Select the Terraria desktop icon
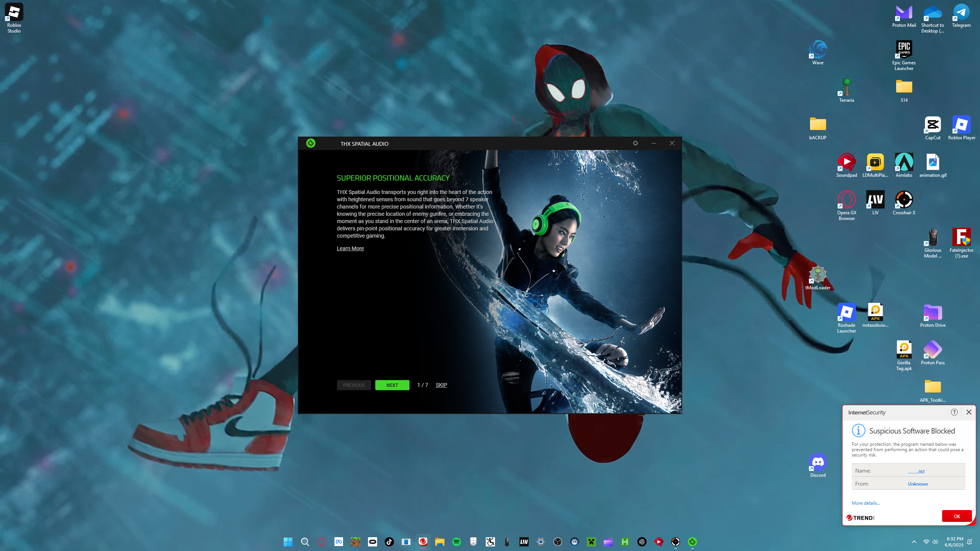 [846, 90]
